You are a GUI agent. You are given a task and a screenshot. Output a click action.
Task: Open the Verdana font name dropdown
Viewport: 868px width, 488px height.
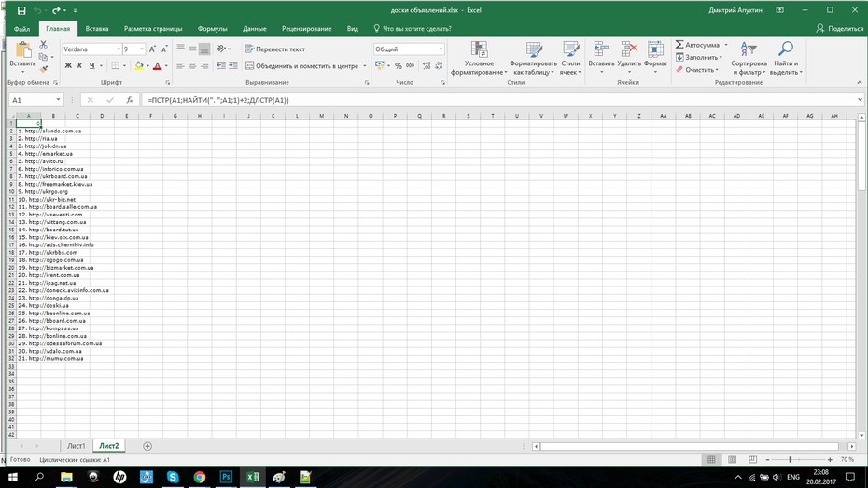pos(118,49)
